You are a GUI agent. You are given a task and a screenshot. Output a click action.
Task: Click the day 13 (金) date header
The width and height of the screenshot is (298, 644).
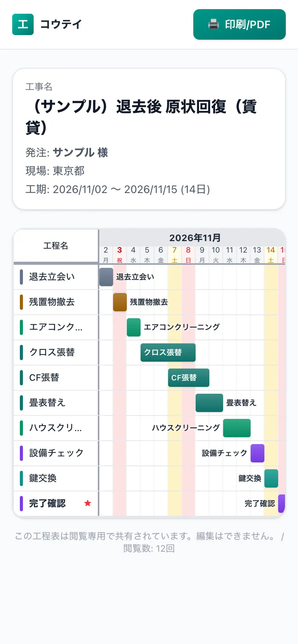[257, 254]
